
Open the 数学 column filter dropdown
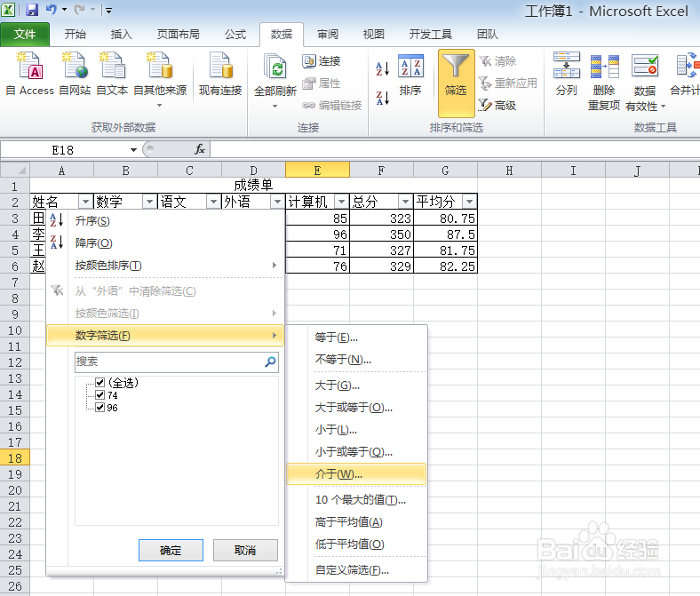tap(149, 202)
